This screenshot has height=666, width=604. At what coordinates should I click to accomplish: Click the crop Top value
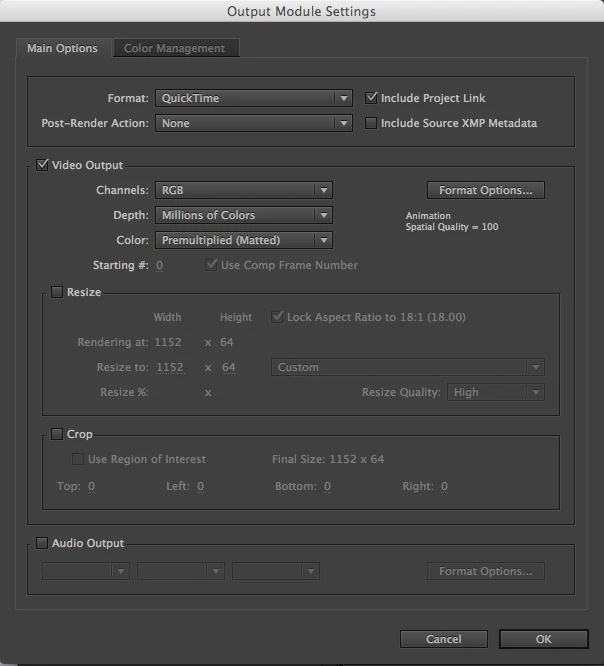(x=91, y=486)
